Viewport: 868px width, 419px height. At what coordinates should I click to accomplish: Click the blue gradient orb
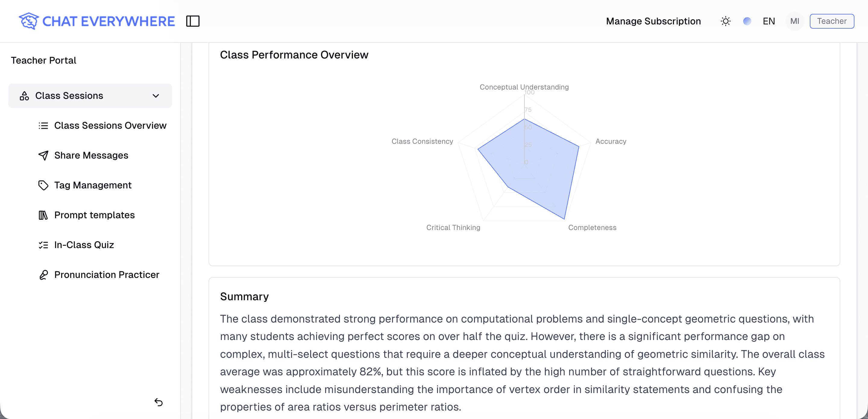point(747,21)
